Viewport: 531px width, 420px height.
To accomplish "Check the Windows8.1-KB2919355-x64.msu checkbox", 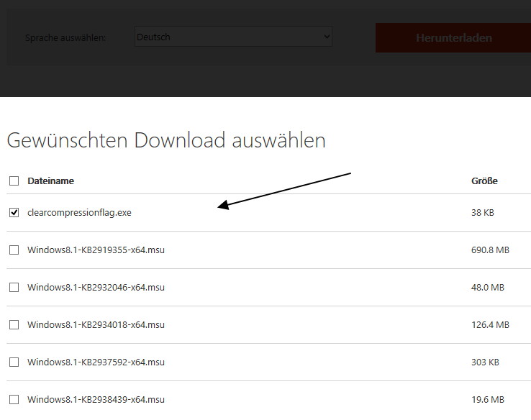I will click(x=14, y=250).
